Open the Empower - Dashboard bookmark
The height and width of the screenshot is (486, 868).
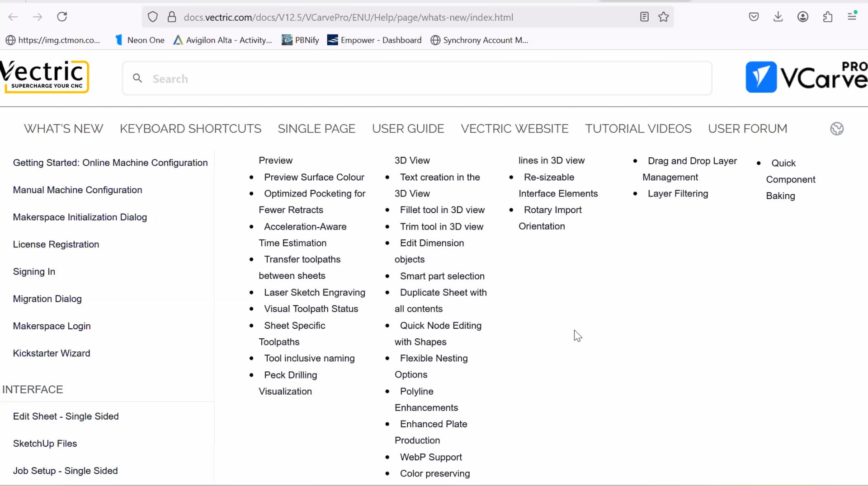(374, 40)
